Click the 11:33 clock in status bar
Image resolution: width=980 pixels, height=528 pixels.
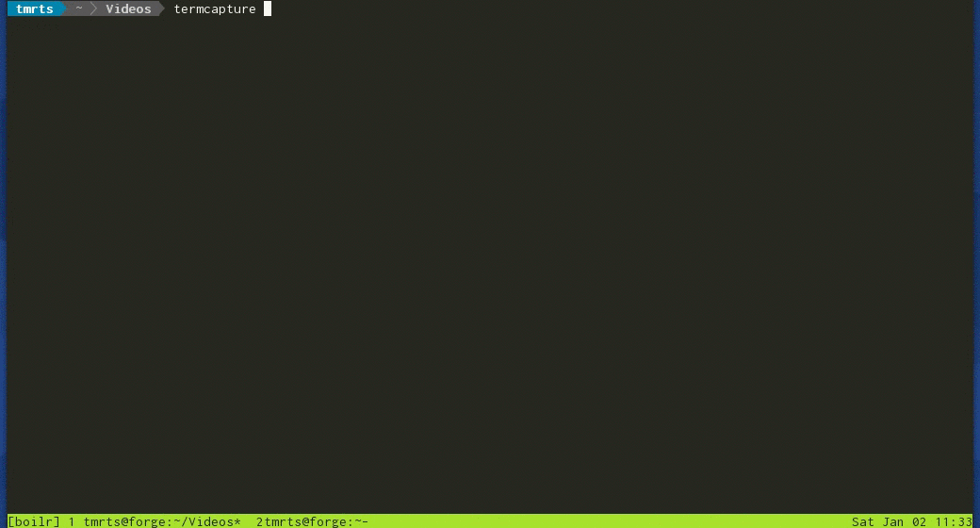coord(954,521)
